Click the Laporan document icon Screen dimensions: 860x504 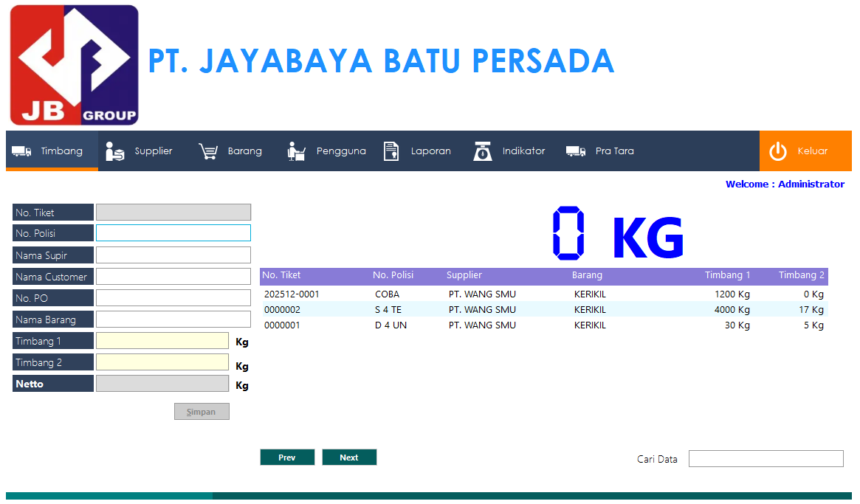(x=391, y=151)
